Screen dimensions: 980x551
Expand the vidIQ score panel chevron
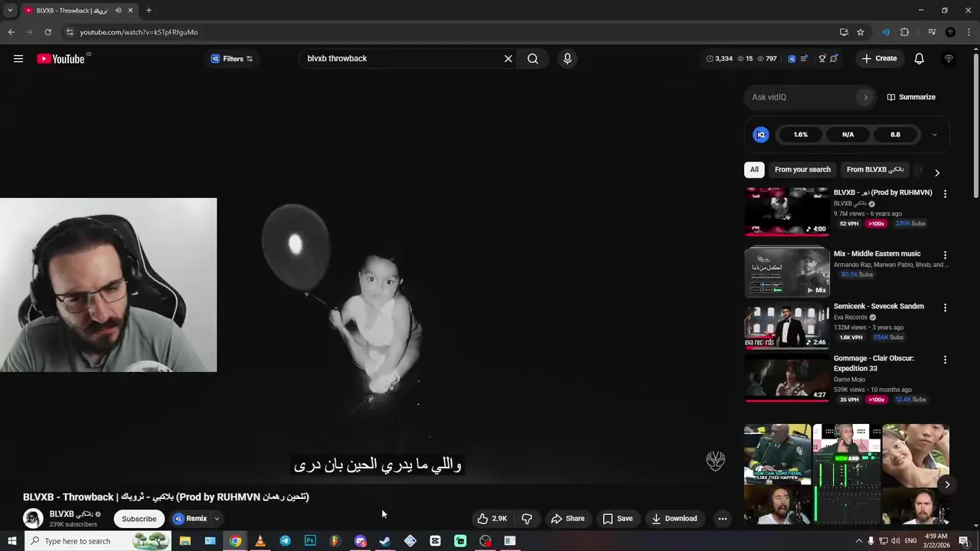(x=934, y=135)
